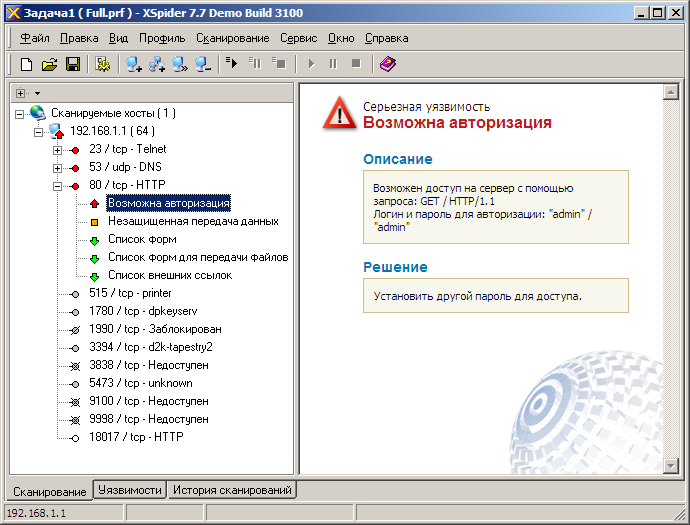Screen dimensions: 690x525
Task: Open the Сканирование menu
Action: click(x=232, y=38)
